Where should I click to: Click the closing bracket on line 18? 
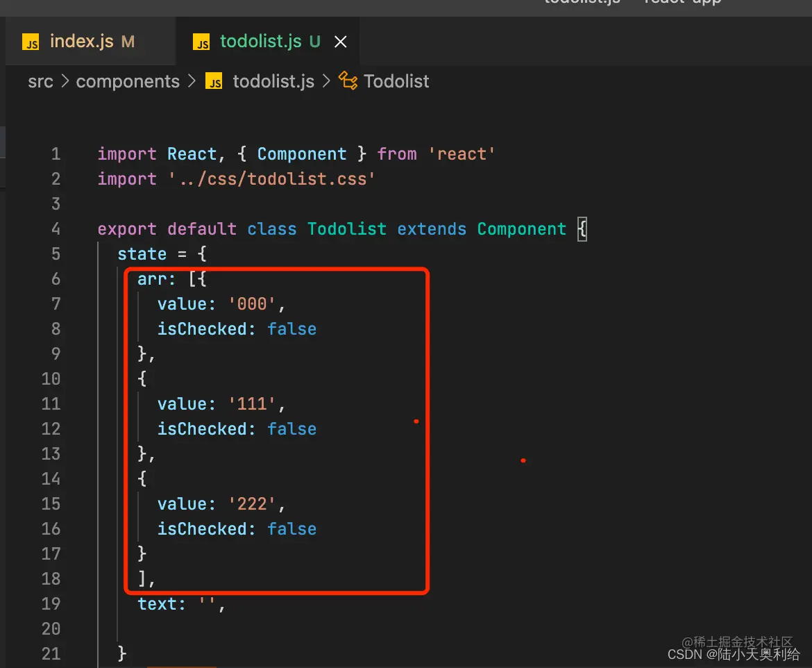pos(142,579)
